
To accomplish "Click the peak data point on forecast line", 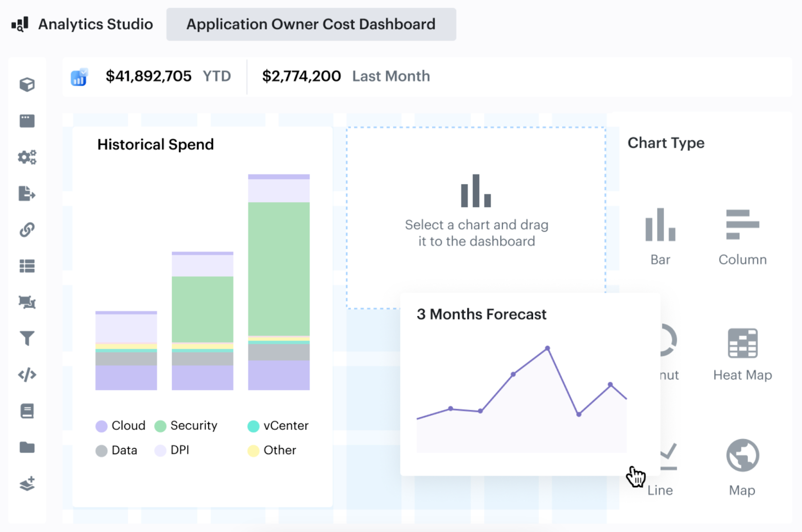I will (547, 348).
